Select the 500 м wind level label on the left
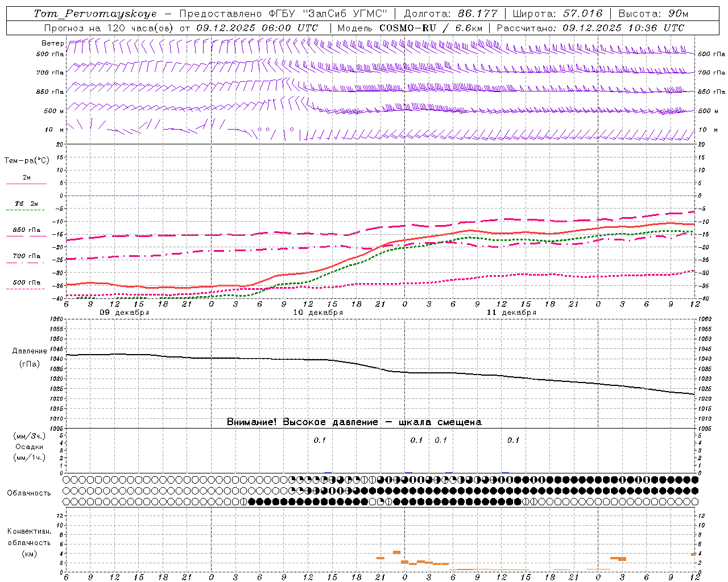Image resolution: width=728 pixels, height=582 pixels. (54, 111)
